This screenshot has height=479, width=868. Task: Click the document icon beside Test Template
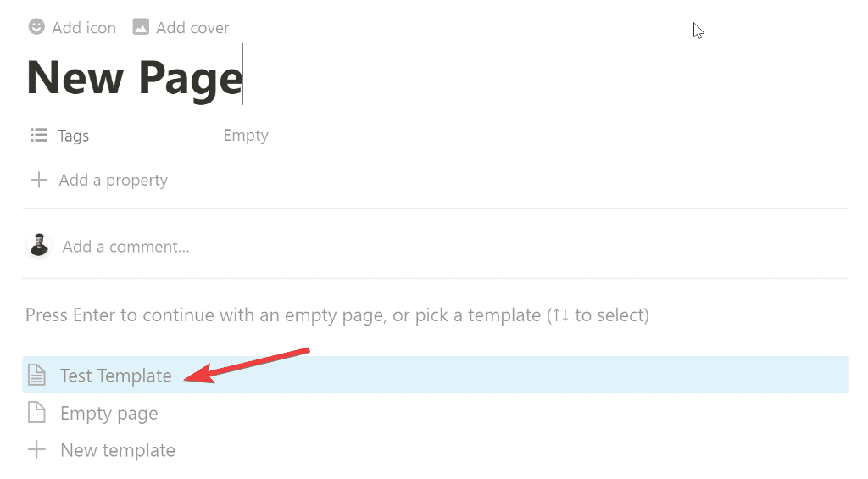[36, 375]
